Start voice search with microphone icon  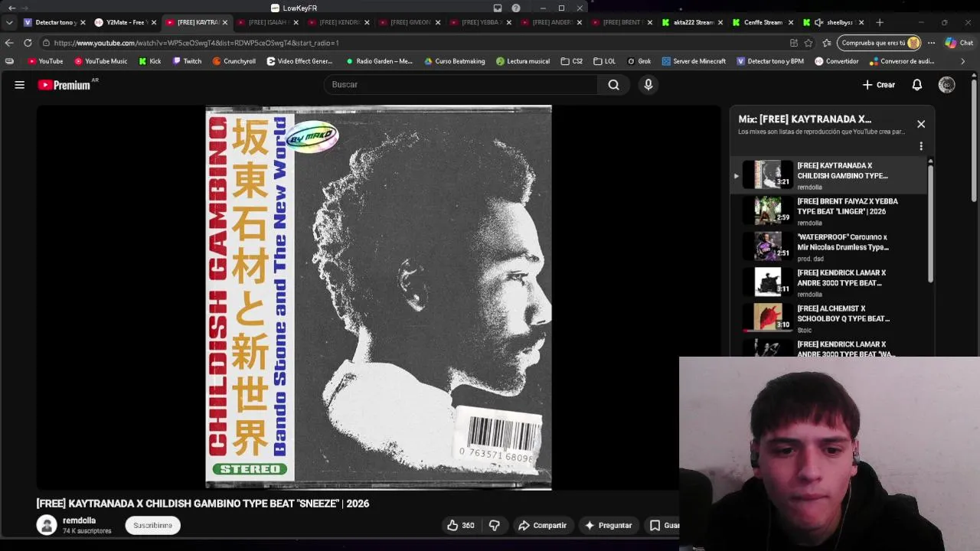pos(648,85)
